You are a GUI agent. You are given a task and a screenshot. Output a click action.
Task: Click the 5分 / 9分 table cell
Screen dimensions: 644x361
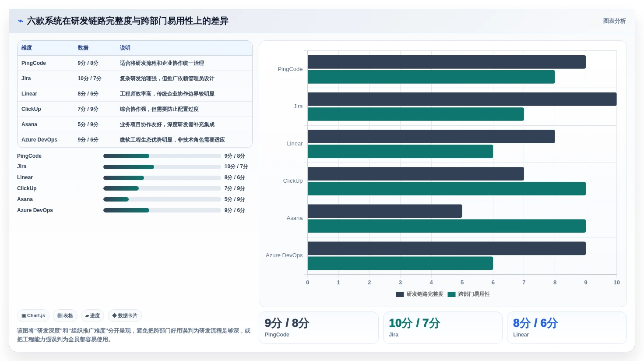(x=88, y=124)
